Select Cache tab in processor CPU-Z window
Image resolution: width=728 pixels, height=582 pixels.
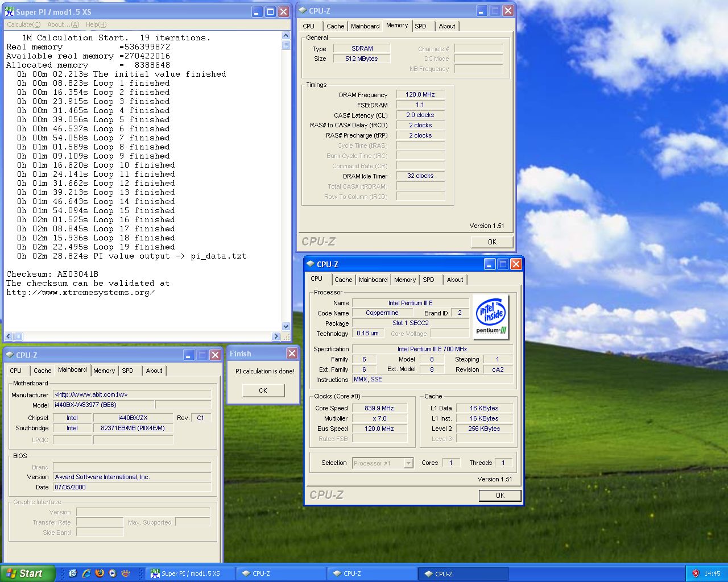click(343, 280)
